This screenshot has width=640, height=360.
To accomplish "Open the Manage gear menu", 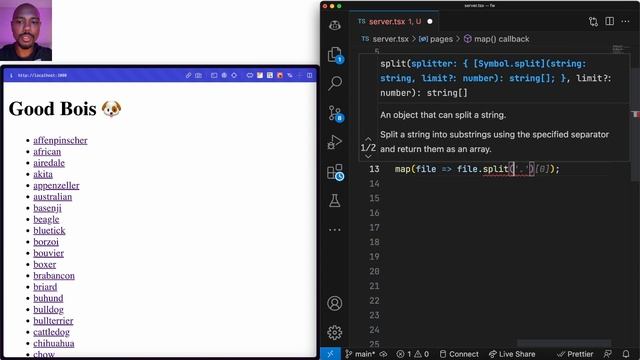I will tap(335, 333).
